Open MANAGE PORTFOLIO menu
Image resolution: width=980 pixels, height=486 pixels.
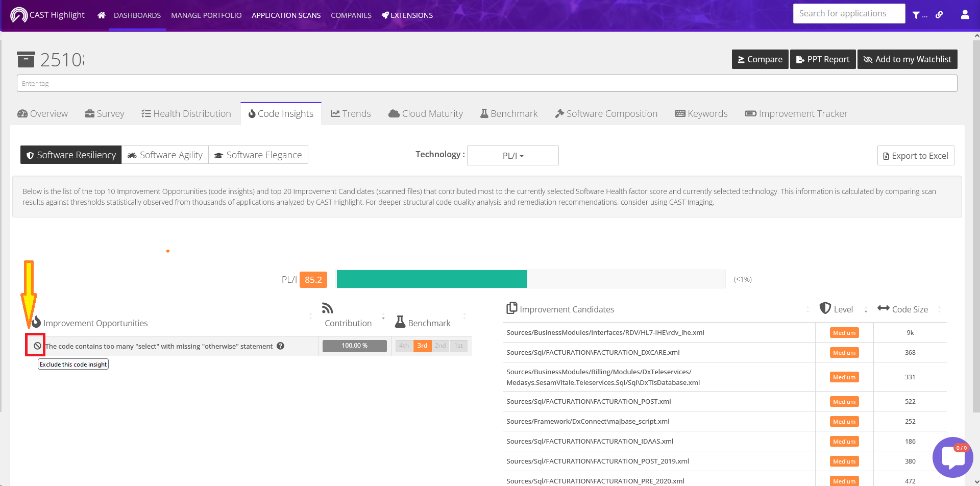pyautogui.click(x=206, y=15)
